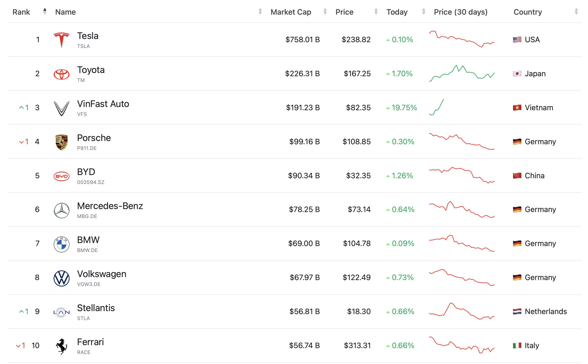The width and height of the screenshot is (588, 364).
Task: Click Ferrari rank down arrow
Action: pyautogui.click(x=18, y=346)
